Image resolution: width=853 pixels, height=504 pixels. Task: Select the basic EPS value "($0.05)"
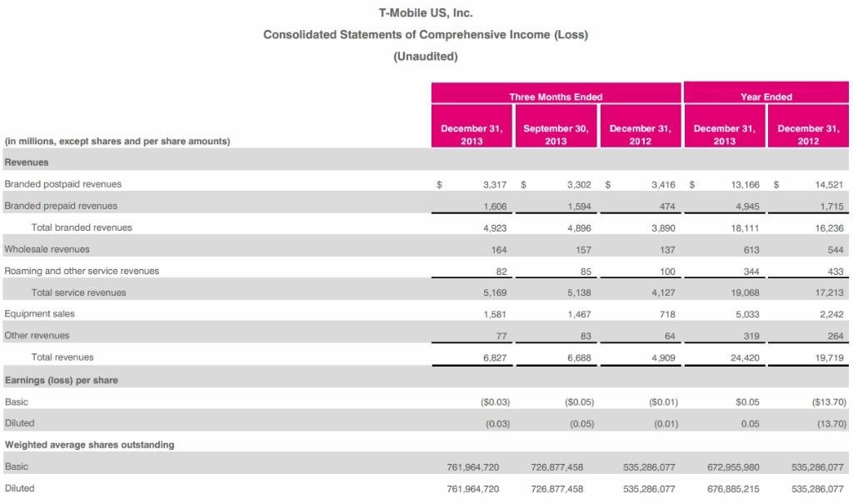click(x=580, y=402)
